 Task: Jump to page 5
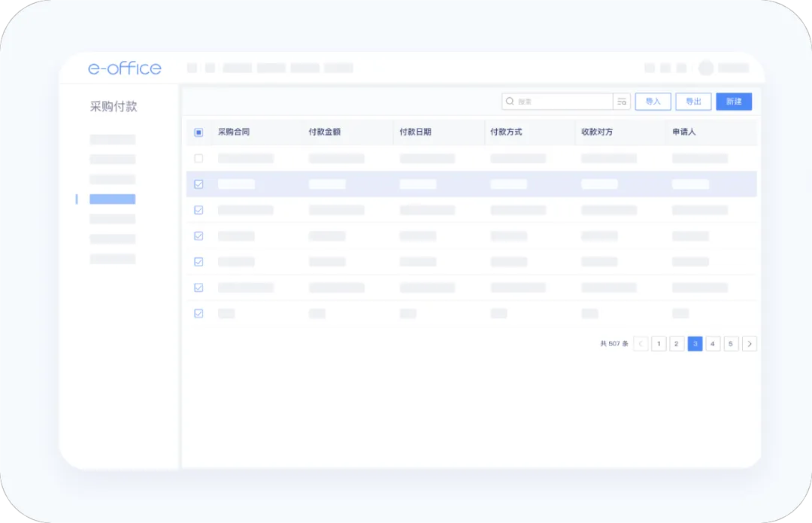[731, 344]
